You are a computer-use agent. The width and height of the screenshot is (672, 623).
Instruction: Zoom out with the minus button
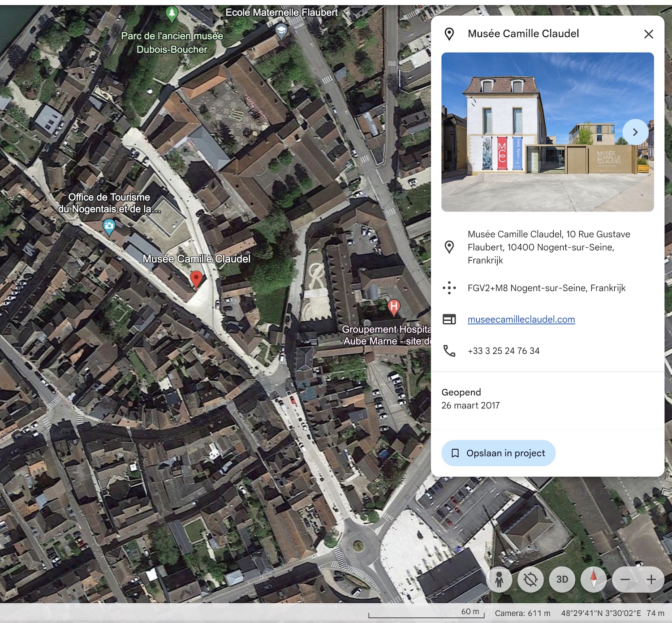(x=625, y=580)
